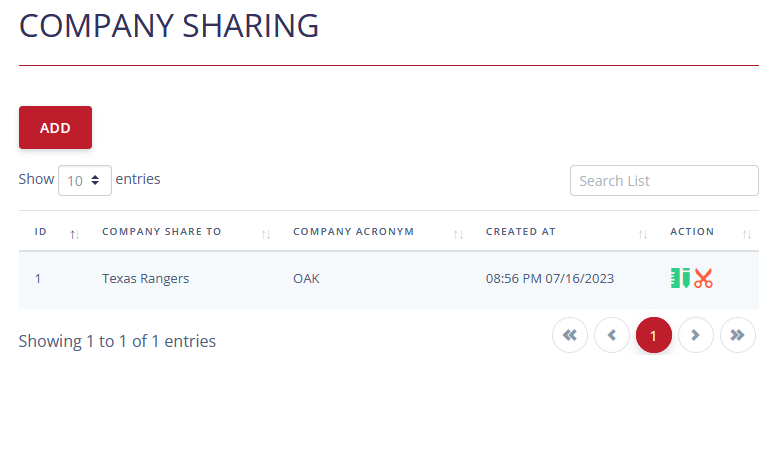Click the Action column sort arrows
Viewport: 773px width, 457px height.
(x=746, y=234)
